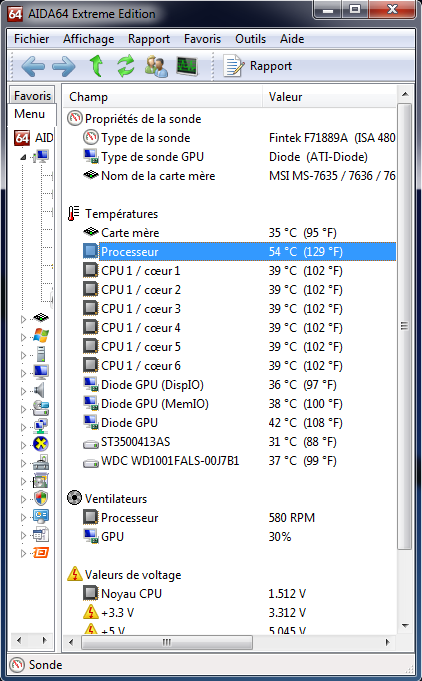Select the ST3500413AS drive row

[x=239, y=442]
